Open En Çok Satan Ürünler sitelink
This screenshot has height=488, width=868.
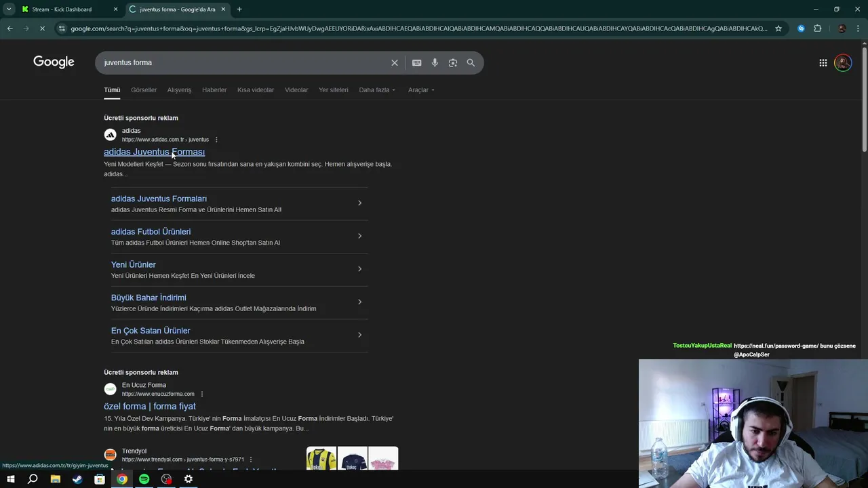[x=151, y=331]
